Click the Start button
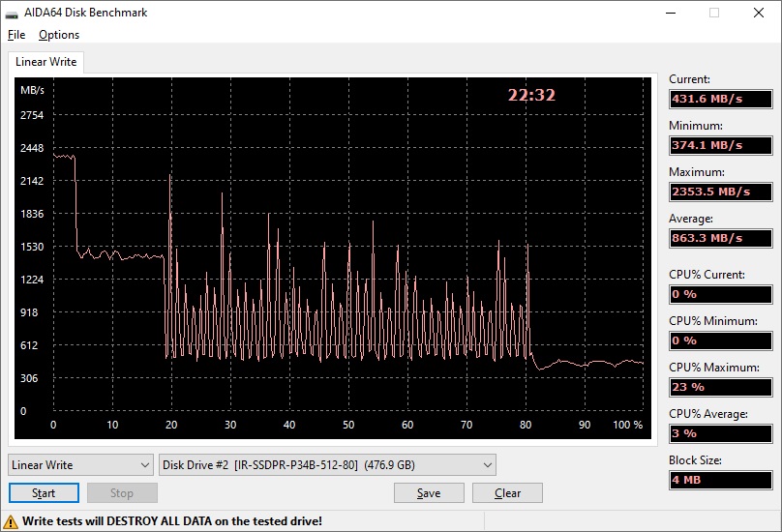 click(x=44, y=493)
